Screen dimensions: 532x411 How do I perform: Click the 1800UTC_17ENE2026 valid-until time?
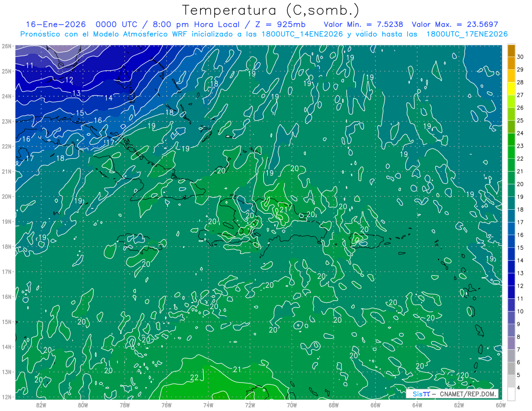[x=467, y=34]
